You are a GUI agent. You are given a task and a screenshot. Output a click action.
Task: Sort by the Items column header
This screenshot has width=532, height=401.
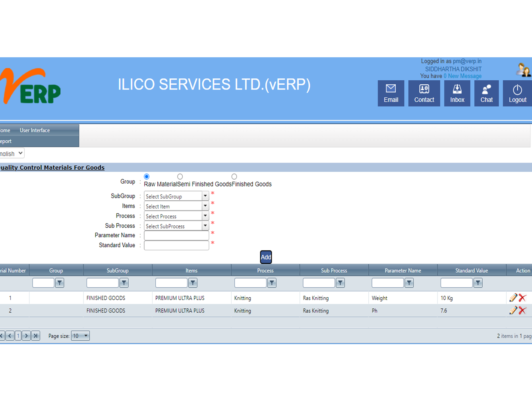click(192, 271)
